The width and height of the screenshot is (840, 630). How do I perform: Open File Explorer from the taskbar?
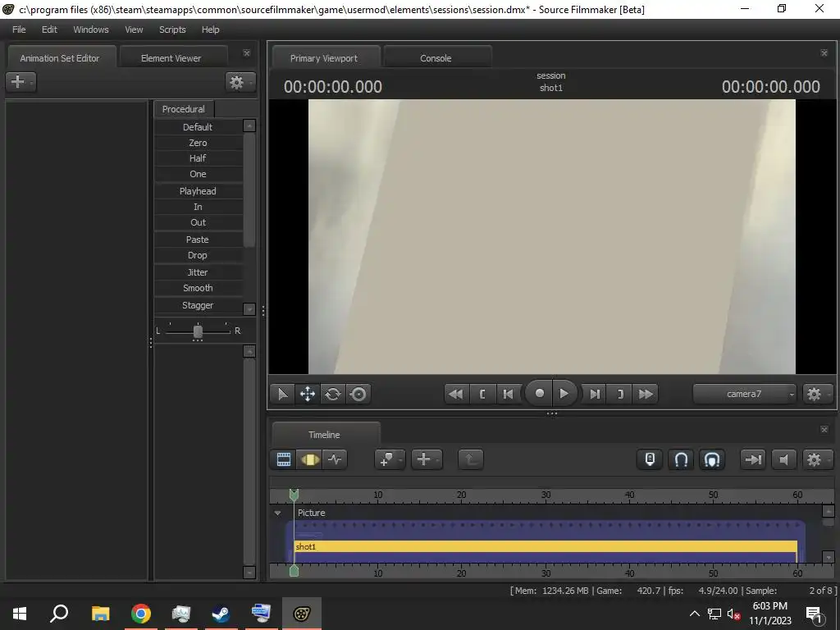click(x=100, y=614)
